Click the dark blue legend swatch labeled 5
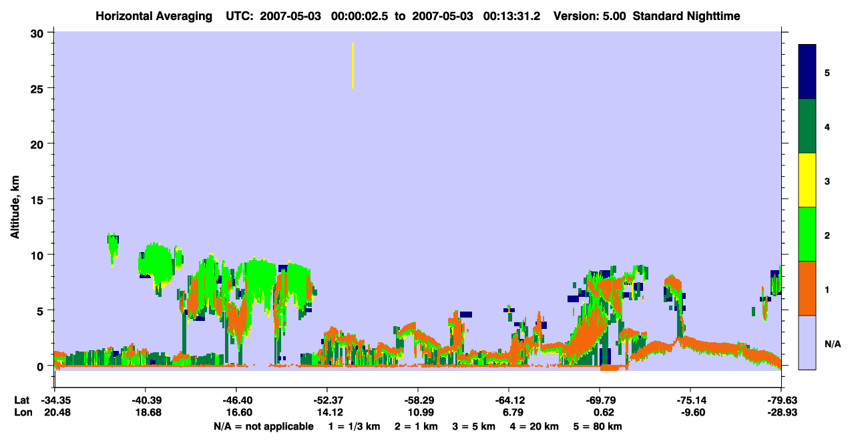Screen dimensions: 868x445 (807, 71)
